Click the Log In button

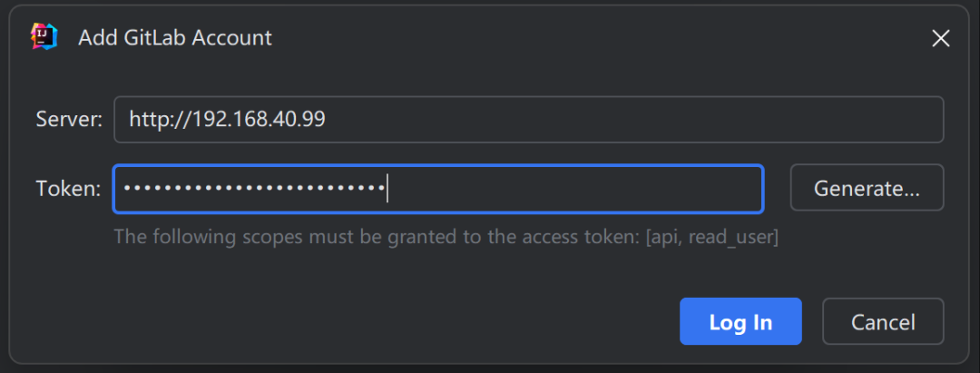coord(740,322)
